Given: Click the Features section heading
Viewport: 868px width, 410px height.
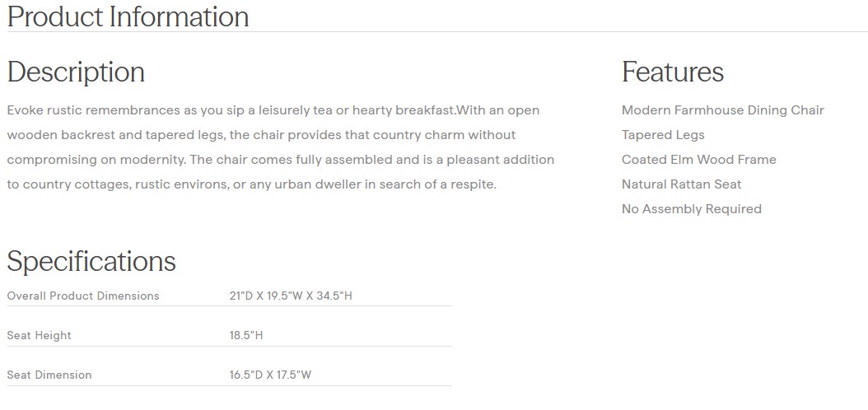Looking at the screenshot, I should coord(672,72).
